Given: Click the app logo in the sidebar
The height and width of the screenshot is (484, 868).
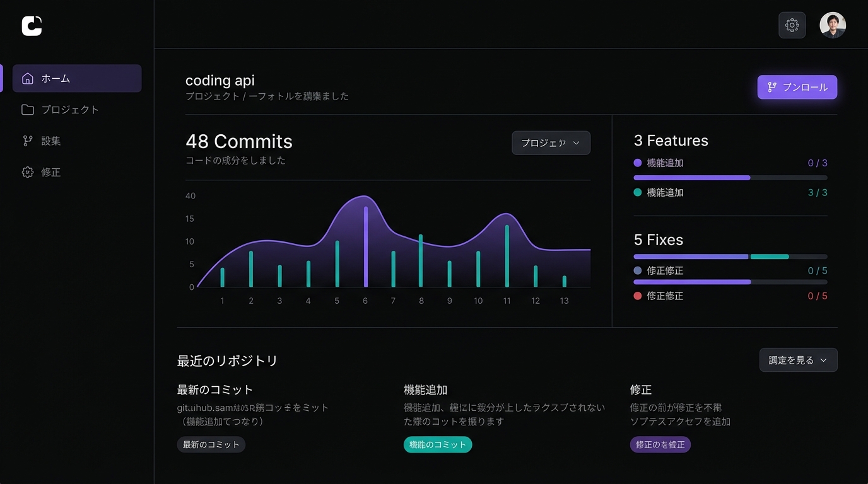Looking at the screenshot, I should pos(32,26).
